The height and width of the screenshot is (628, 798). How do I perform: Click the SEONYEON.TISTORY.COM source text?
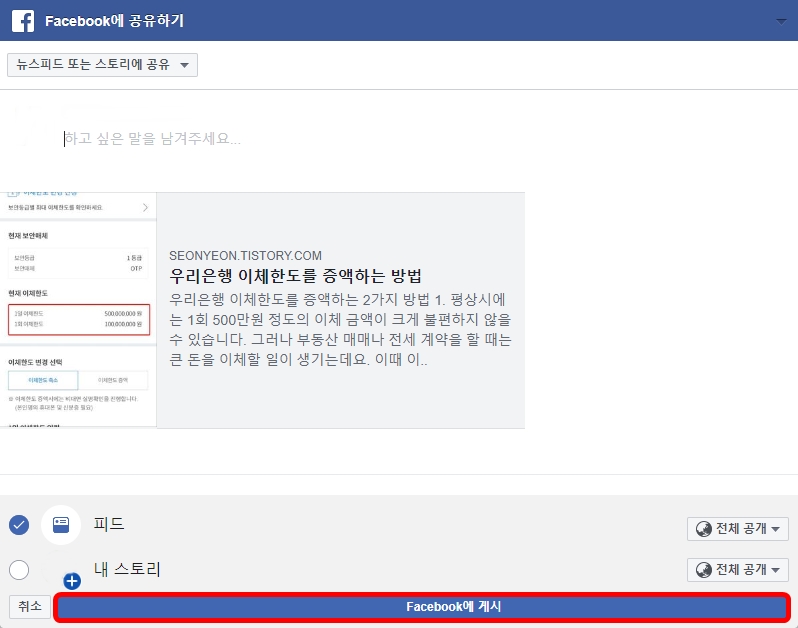pos(245,255)
